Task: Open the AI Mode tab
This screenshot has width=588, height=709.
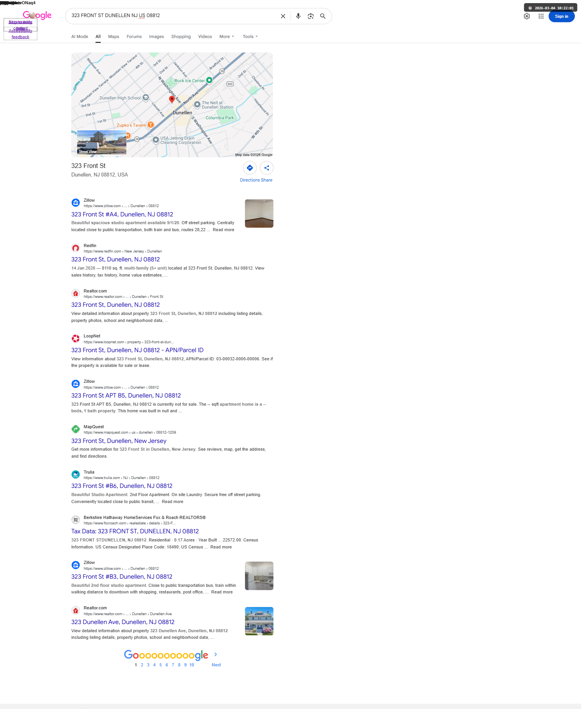Action: 79,36
